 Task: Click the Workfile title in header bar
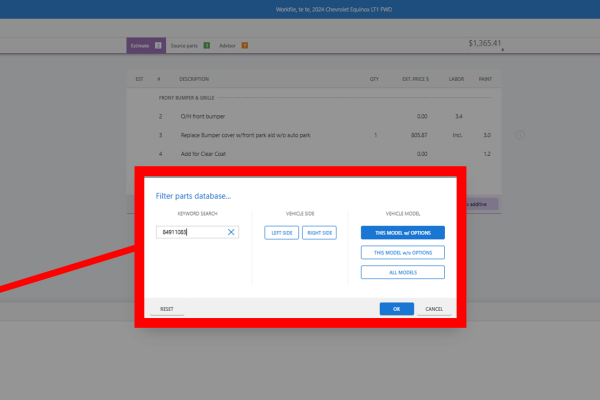click(334, 10)
